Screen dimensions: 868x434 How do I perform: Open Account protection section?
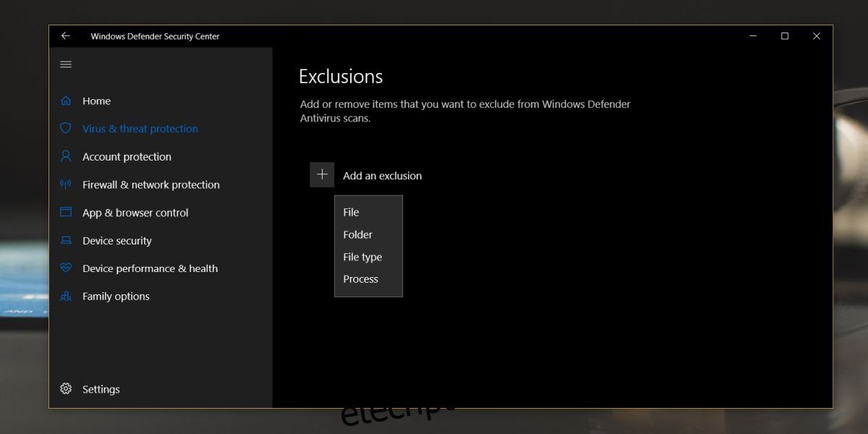pos(127,157)
